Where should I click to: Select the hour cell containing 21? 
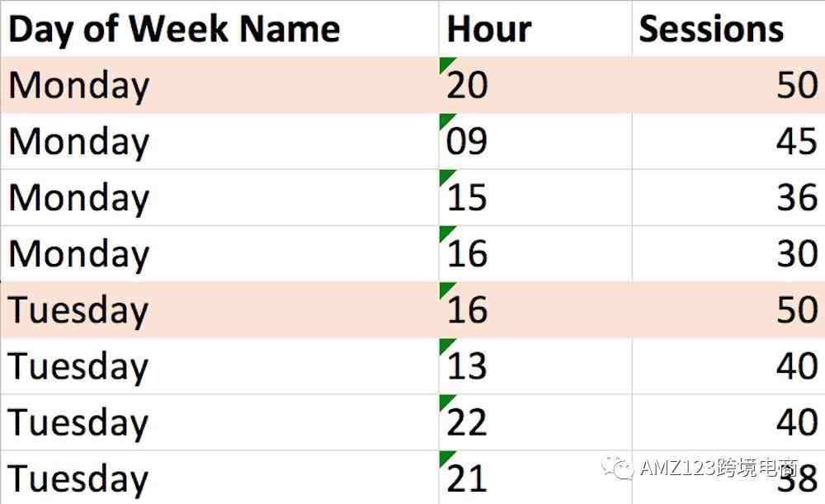tap(535, 478)
